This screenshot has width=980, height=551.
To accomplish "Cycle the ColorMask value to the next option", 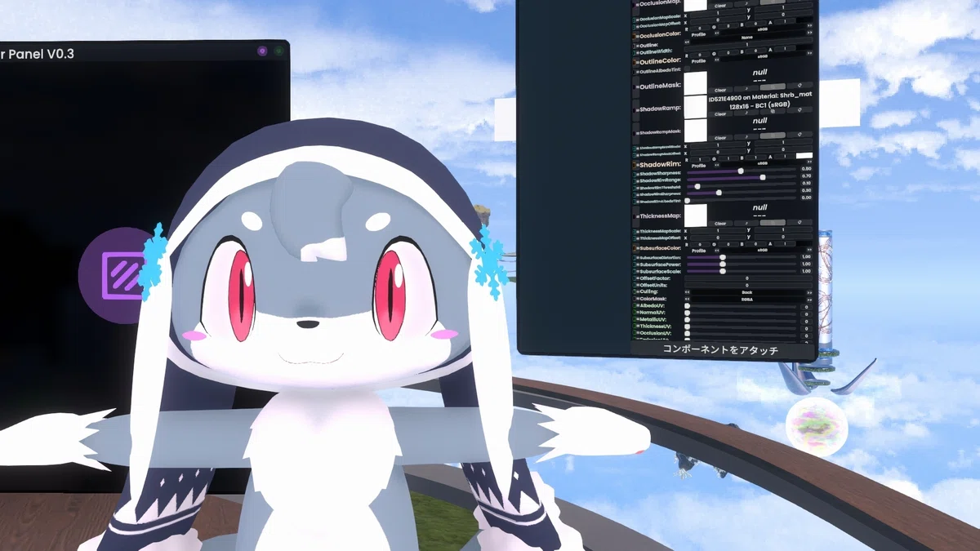I will point(809,300).
